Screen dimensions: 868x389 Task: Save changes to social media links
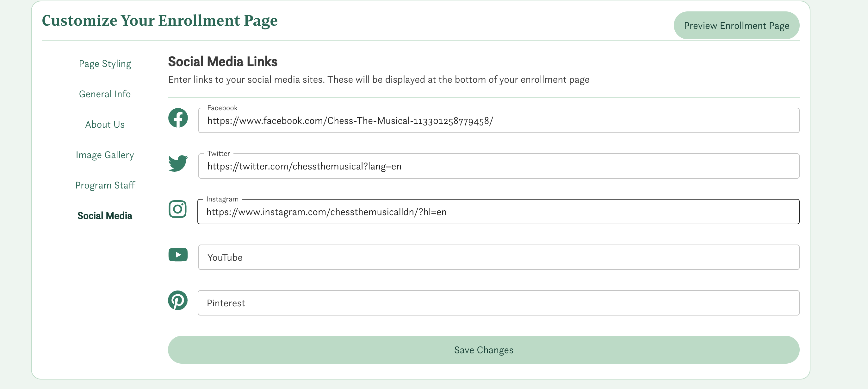click(x=484, y=350)
